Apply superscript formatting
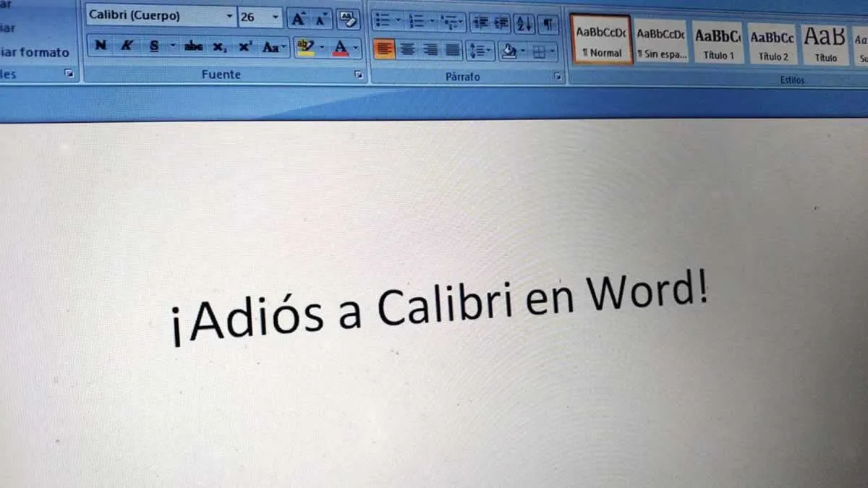Viewport: 868px width, 488px height. coord(244,46)
